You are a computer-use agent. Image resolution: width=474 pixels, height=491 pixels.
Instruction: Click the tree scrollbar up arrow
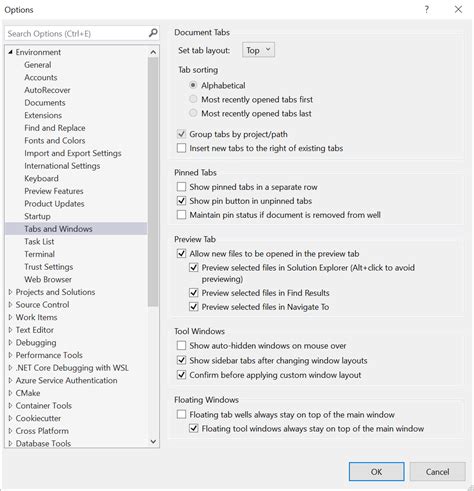pos(153,52)
